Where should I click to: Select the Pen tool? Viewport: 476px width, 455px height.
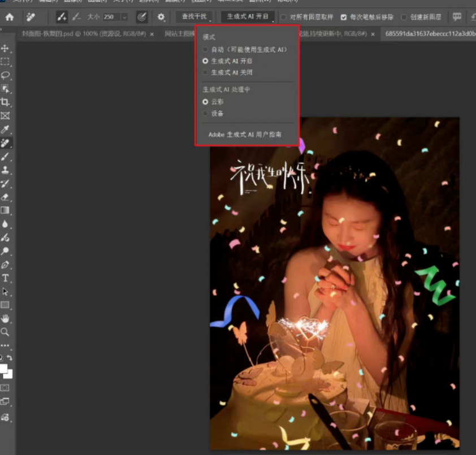(x=5, y=265)
